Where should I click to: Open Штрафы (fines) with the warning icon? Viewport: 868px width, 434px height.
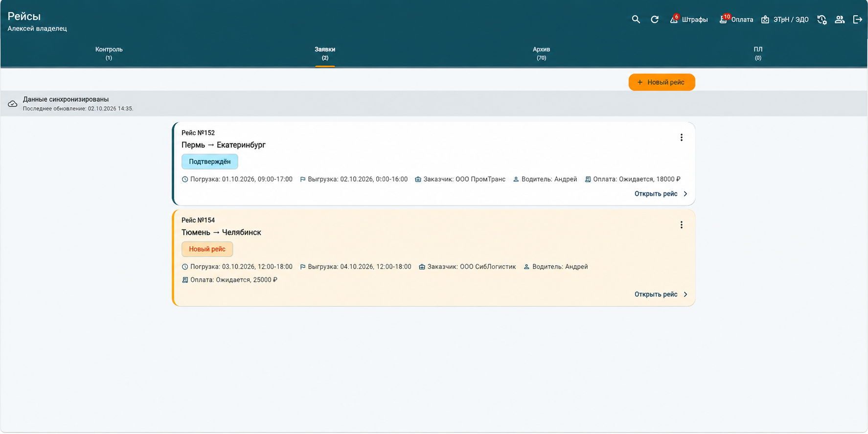689,20
